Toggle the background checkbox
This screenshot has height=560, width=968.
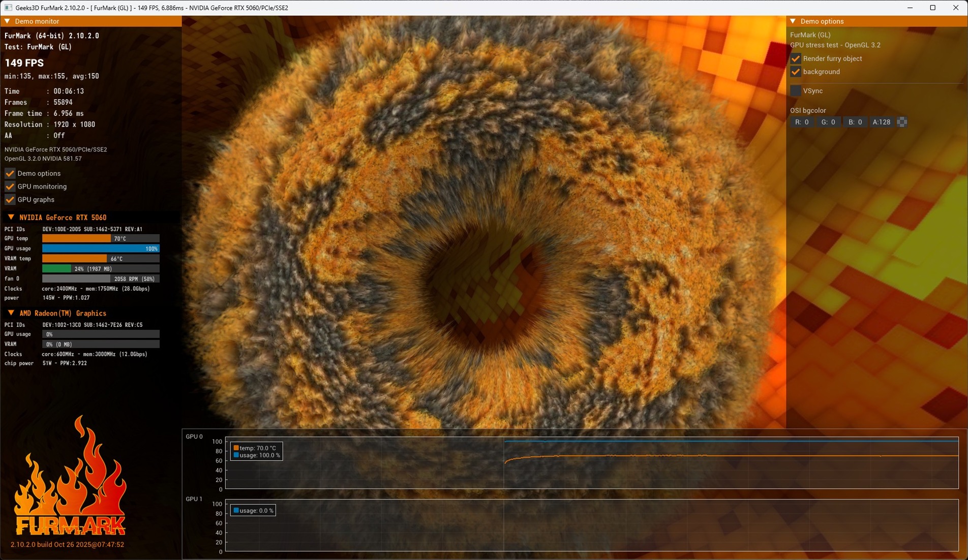click(x=796, y=72)
